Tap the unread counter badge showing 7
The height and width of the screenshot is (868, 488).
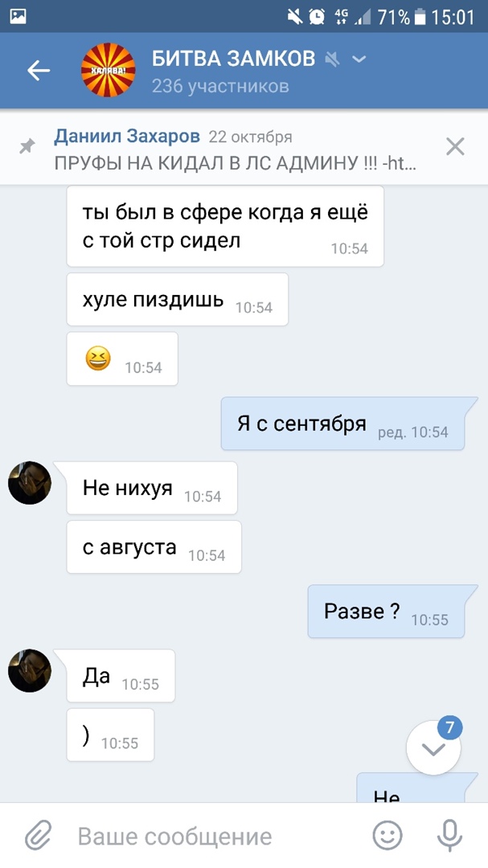click(449, 727)
